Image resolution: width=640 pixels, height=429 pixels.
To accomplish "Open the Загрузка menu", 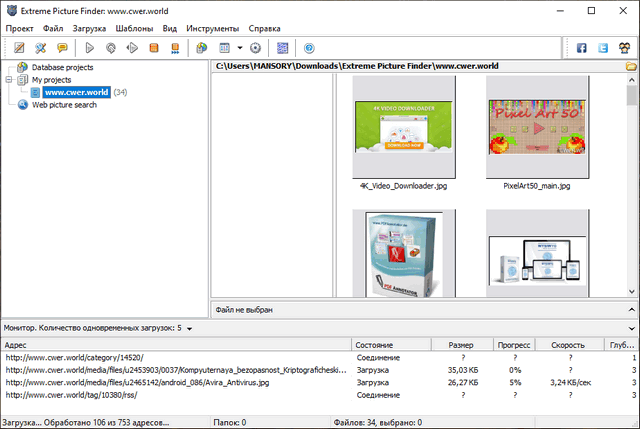I will point(88,28).
